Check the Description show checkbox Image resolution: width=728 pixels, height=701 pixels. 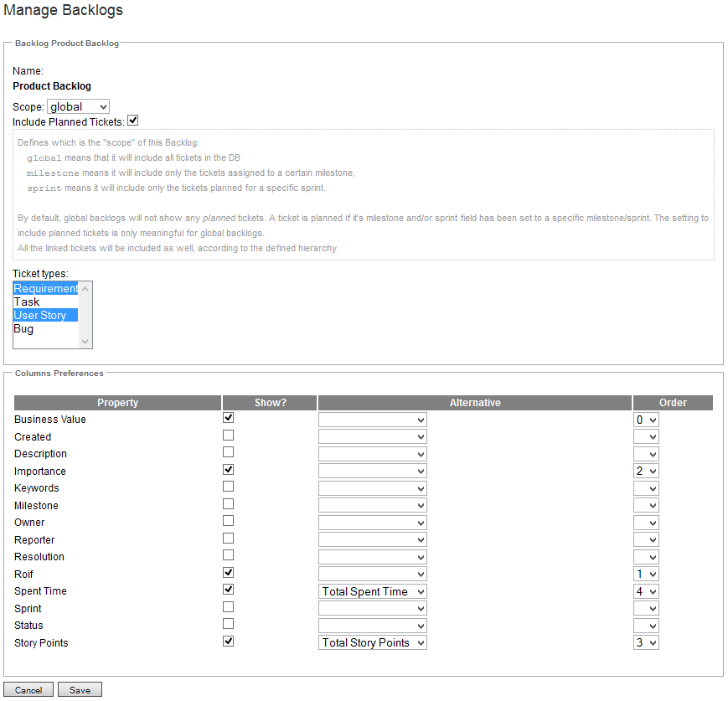[228, 452]
